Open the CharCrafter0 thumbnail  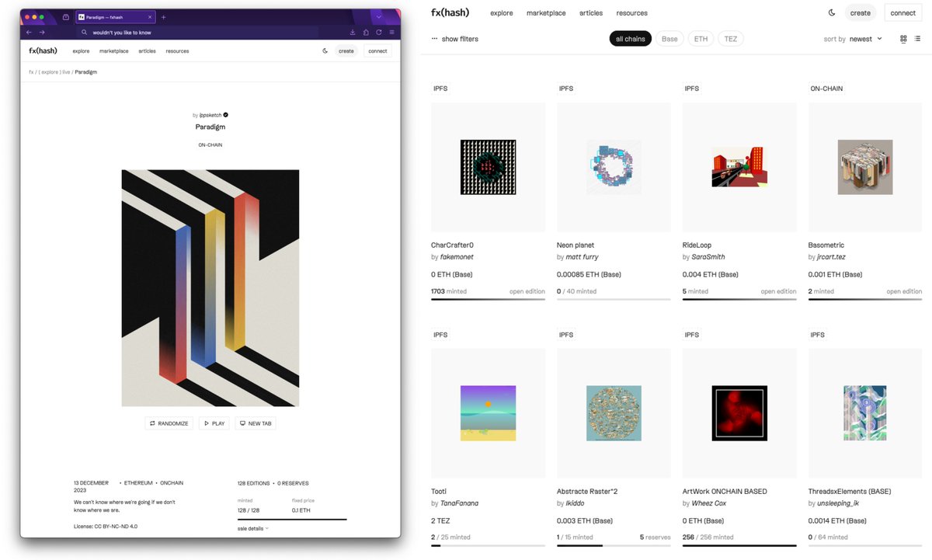click(489, 167)
